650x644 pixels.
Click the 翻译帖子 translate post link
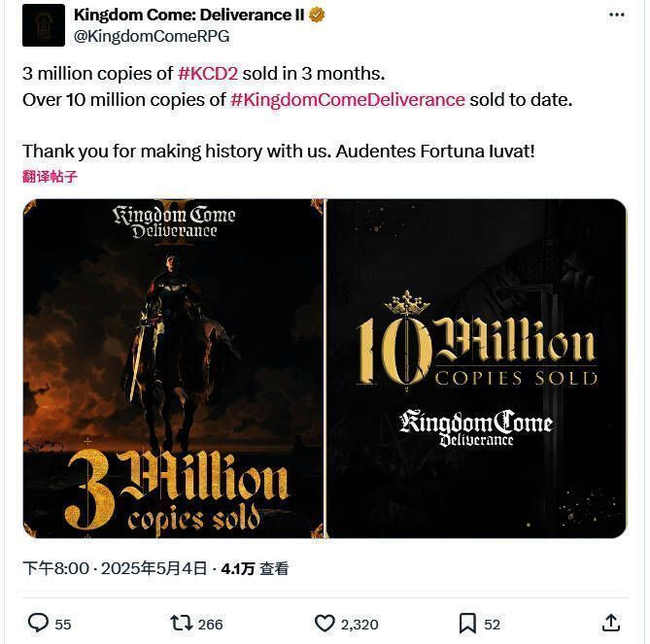(x=50, y=177)
